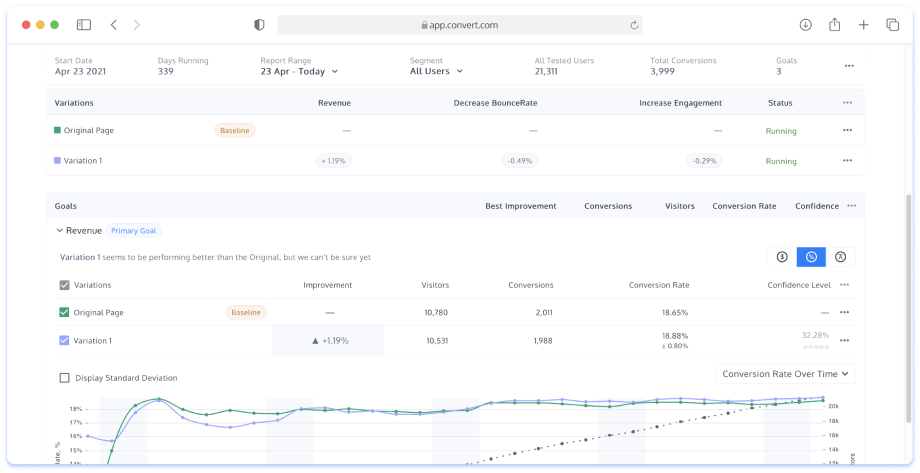920x473 pixels.
Task: Open the Goals header more menu
Action: [851, 206]
